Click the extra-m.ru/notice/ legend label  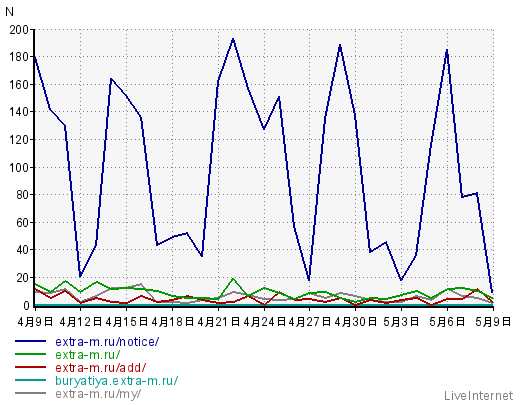107,342
